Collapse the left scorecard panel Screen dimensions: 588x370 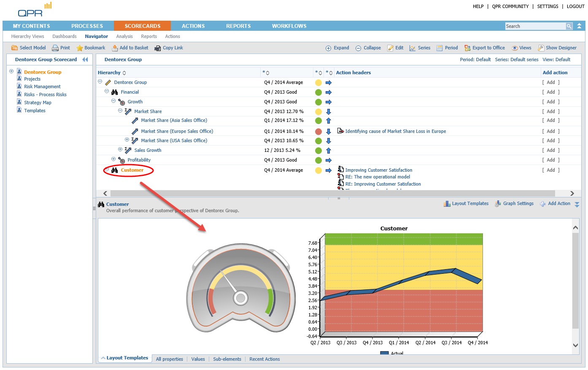click(85, 59)
